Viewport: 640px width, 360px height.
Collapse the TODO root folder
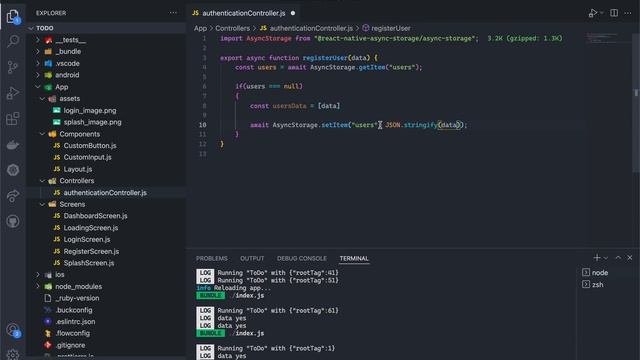106,28
